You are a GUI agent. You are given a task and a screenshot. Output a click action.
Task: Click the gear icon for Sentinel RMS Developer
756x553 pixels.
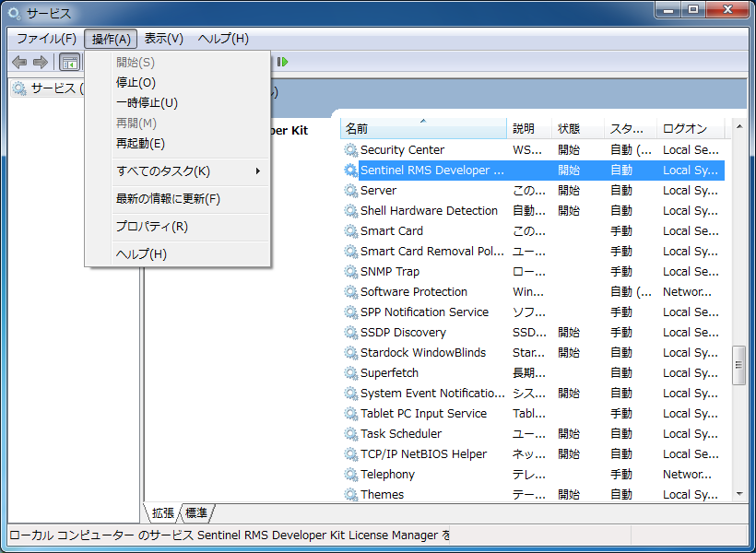(x=350, y=171)
